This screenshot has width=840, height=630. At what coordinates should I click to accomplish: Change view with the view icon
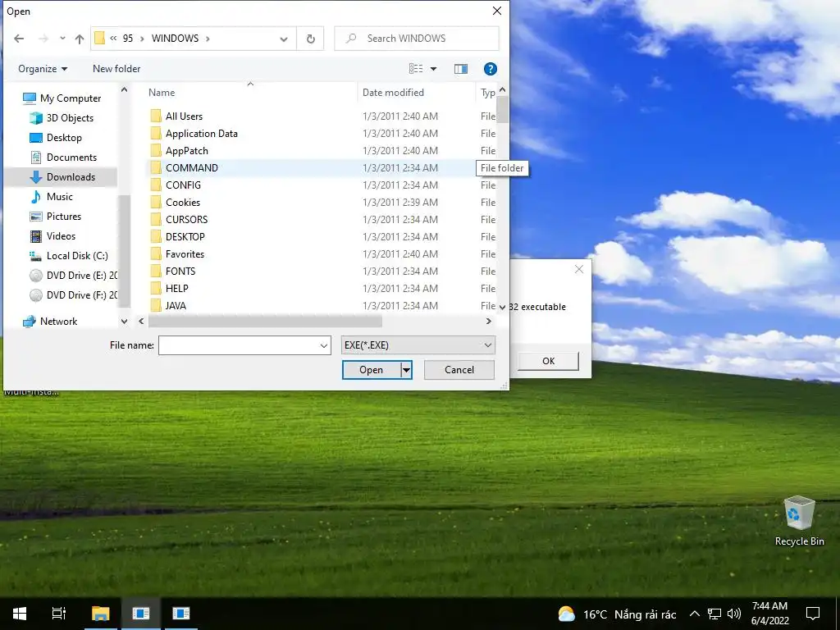416,69
